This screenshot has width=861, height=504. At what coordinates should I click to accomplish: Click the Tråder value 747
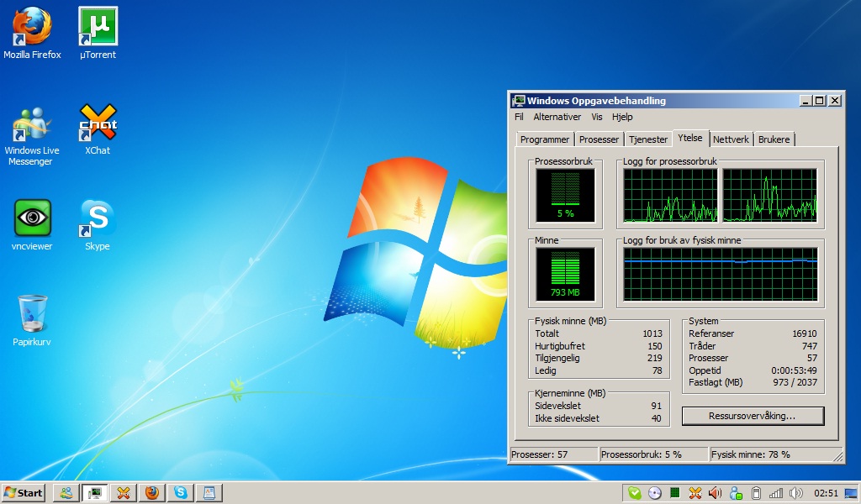pyautogui.click(x=810, y=346)
